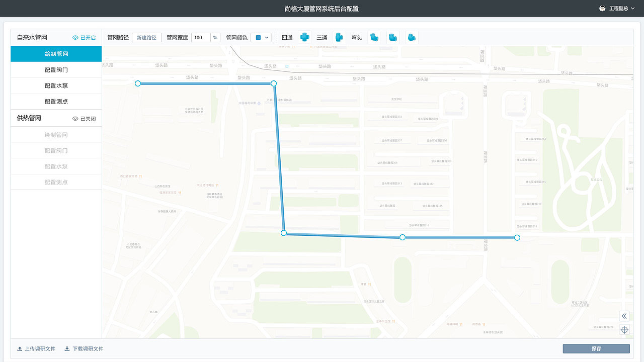Click the upload icon beside 上传调研文件

coord(20,348)
